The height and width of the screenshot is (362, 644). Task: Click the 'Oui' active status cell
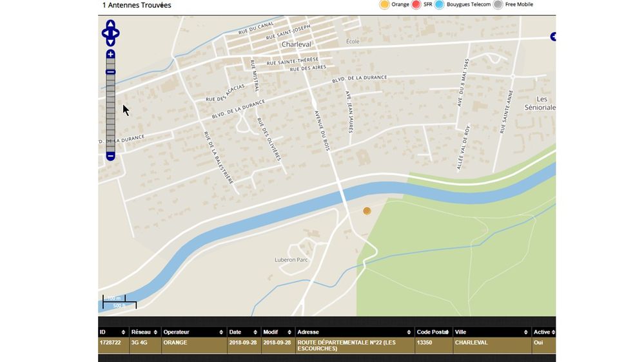pos(544,345)
